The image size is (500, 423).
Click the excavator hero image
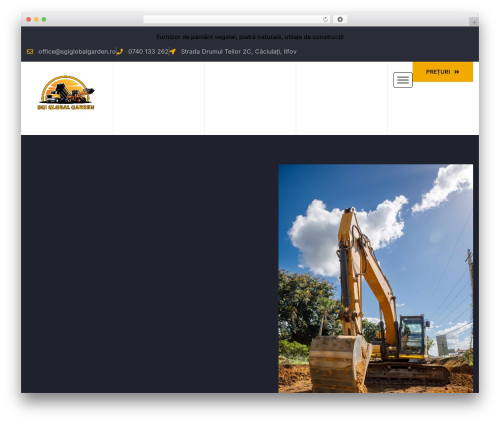click(x=376, y=278)
